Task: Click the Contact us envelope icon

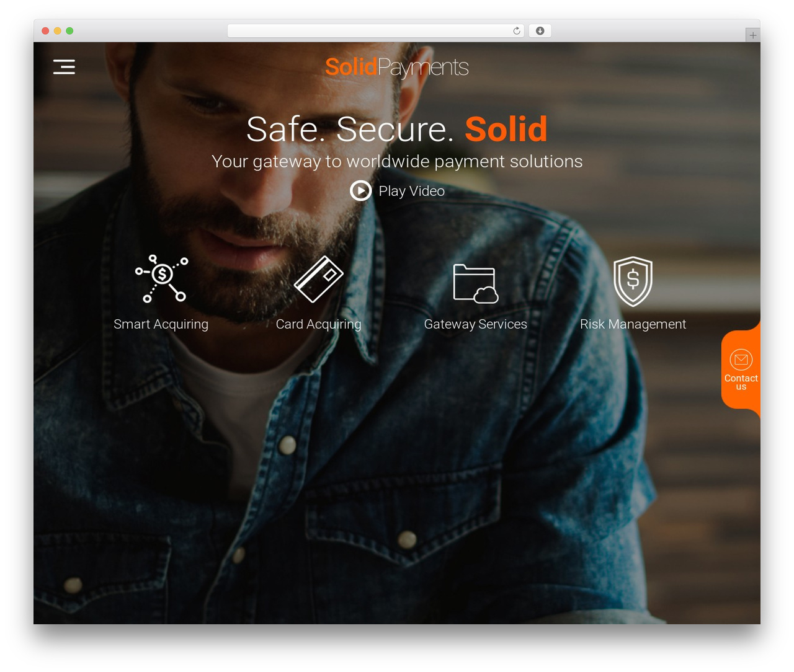Action: point(741,360)
